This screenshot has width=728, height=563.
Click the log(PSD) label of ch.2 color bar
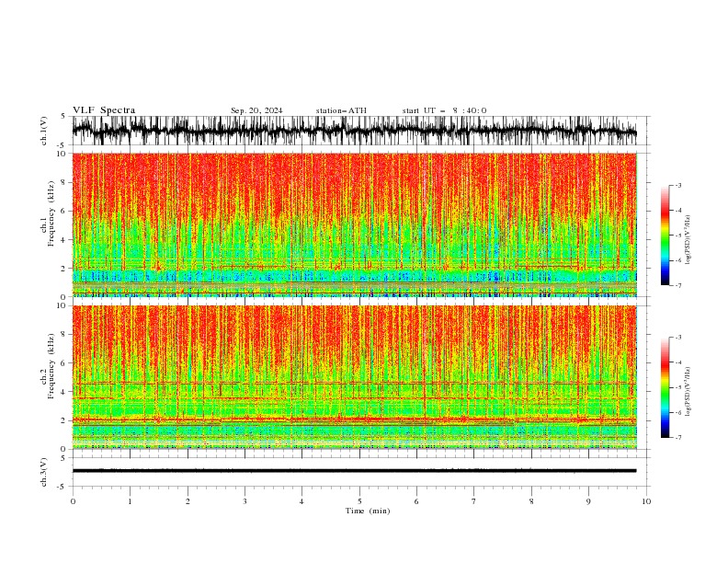tap(688, 392)
